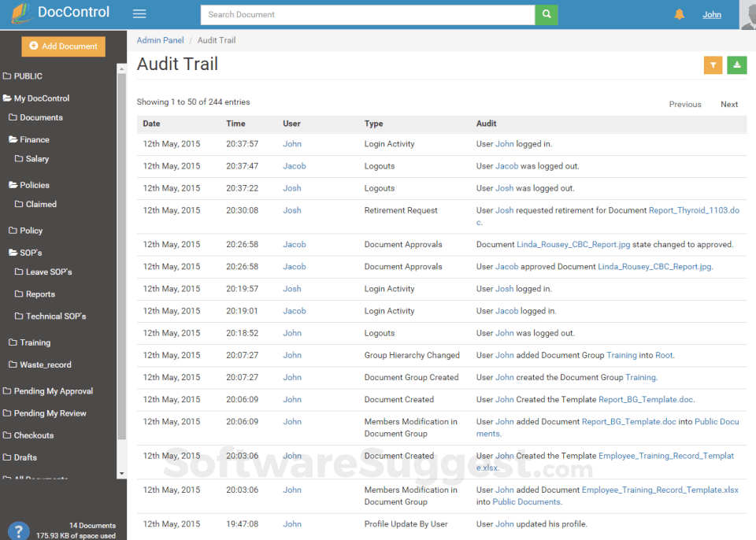Navigate to Admin Panel breadcrumb
This screenshot has width=756, height=540.
click(160, 39)
